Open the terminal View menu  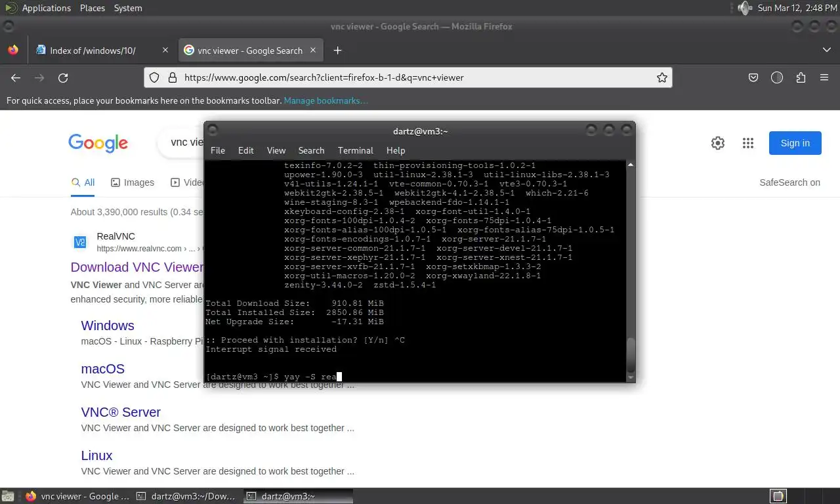276,150
